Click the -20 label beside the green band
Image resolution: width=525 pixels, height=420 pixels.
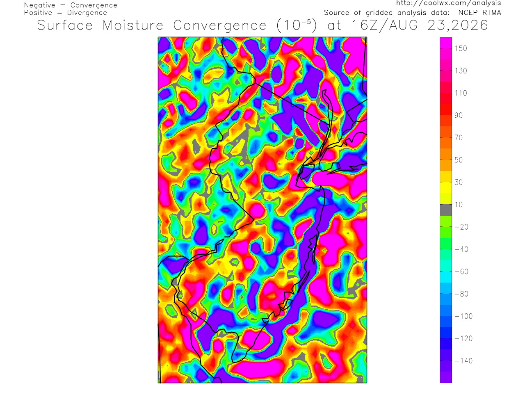pos(461,227)
